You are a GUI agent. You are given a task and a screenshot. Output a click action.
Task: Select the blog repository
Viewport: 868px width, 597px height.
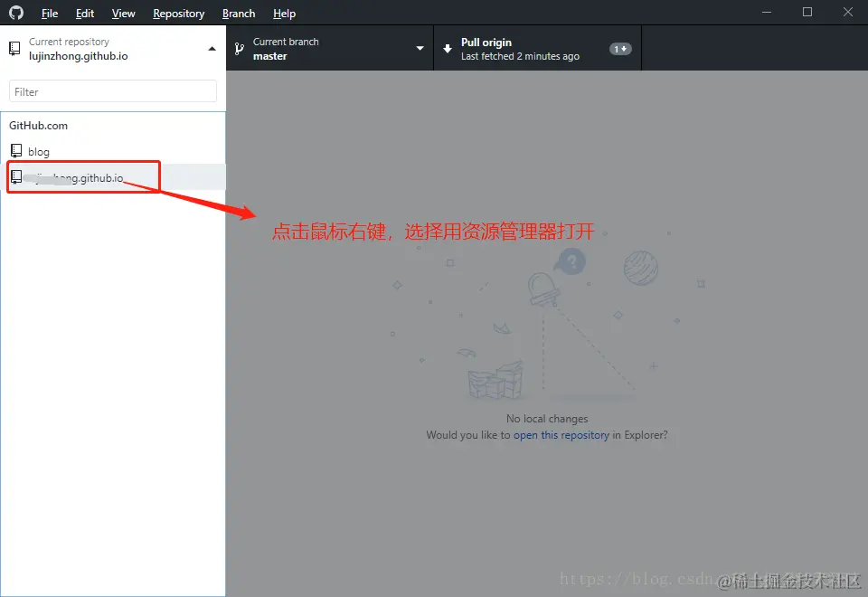click(113, 151)
